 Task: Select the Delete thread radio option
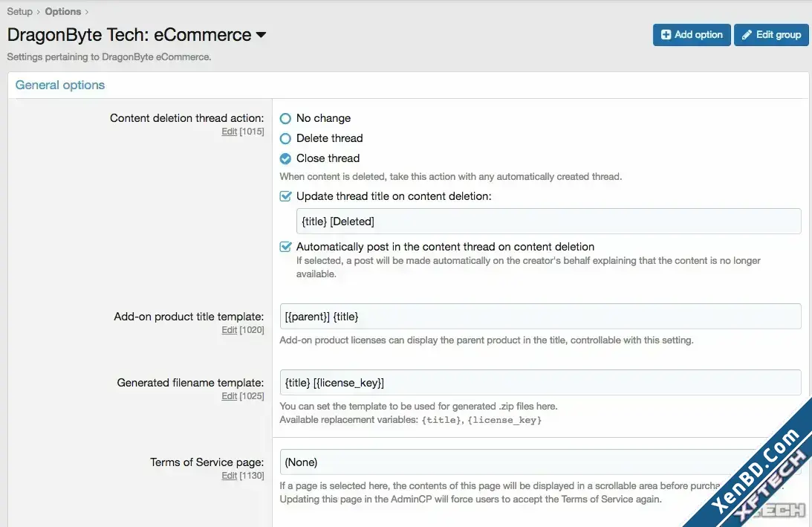pos(285,139)
